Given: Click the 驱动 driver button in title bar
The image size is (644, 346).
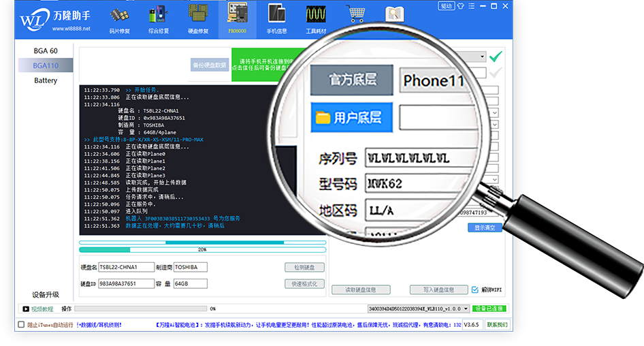Looking at the screenshot, I should point(447,5).
